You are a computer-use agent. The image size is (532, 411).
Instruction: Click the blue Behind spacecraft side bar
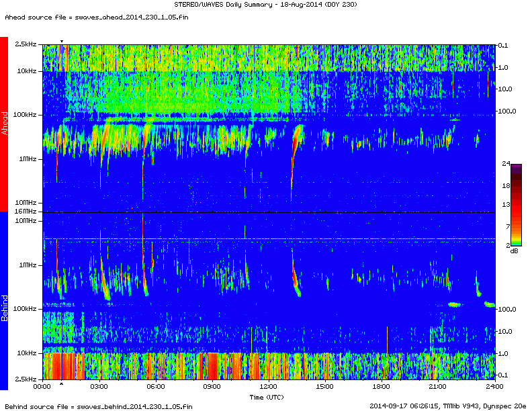(x=4, y=301)
